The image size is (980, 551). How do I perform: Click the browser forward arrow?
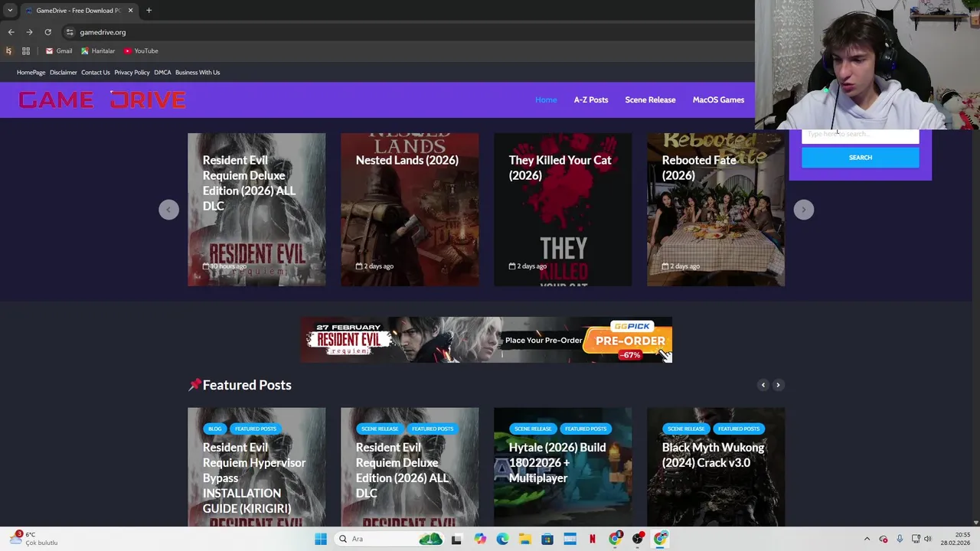(x=29, y=32)
